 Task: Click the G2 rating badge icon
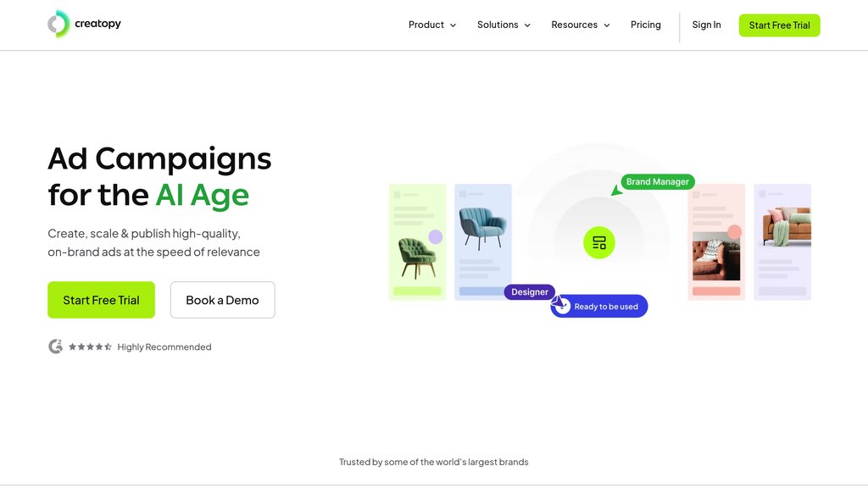pos(56,347)
